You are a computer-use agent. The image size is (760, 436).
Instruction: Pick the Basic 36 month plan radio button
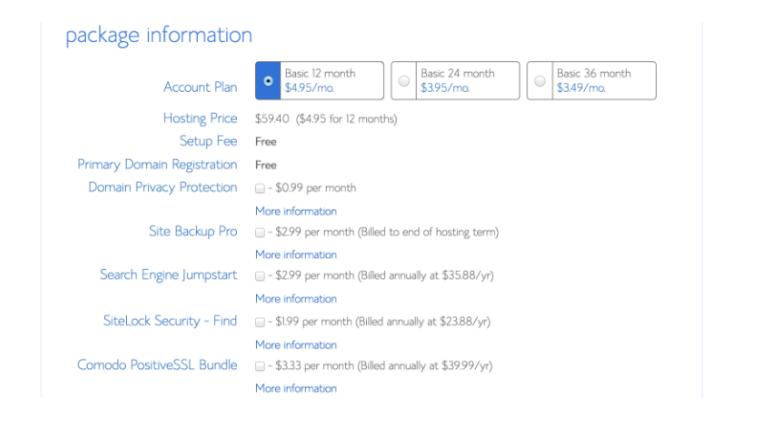point(540,81)
